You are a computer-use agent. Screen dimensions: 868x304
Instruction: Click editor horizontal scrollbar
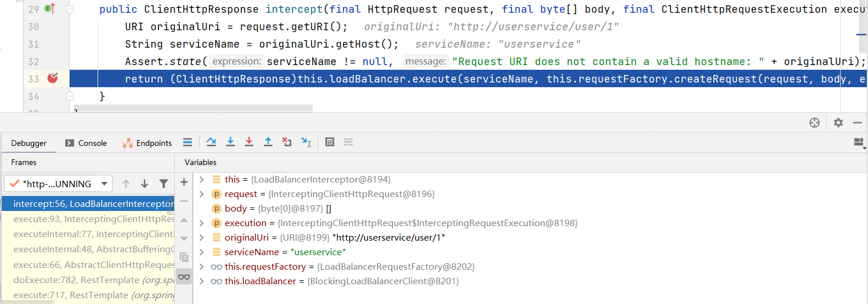(193, 109)
